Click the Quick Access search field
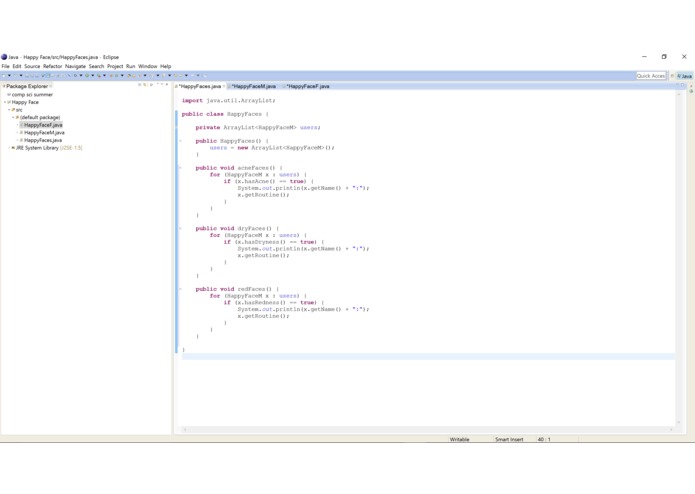 [x=651, y=76]
